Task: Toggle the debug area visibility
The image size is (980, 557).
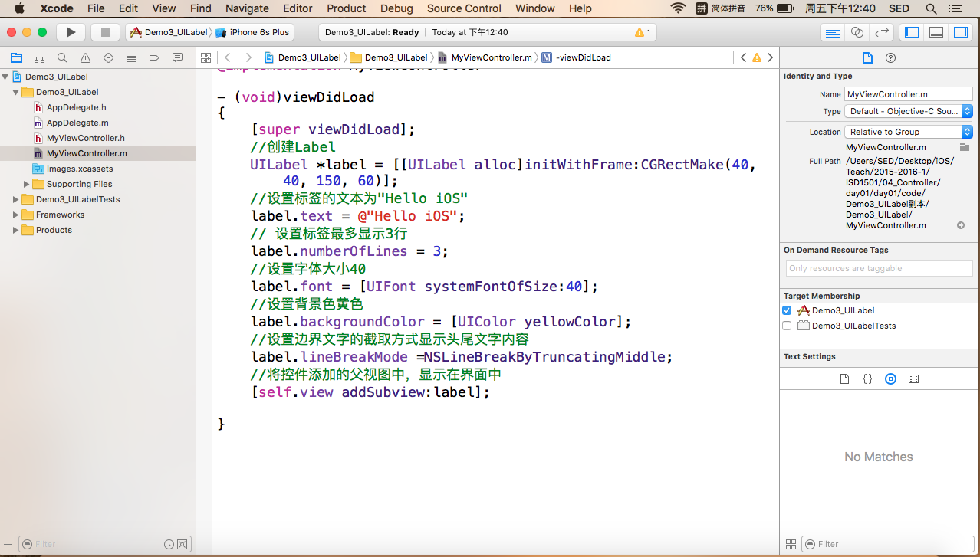Action: [936, 32]
